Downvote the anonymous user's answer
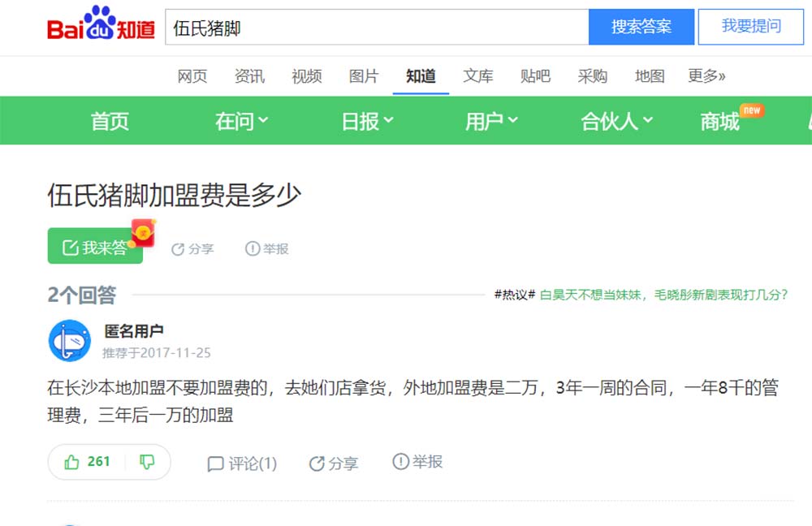This screenshot has width=812, height=526. pos(147,462)
